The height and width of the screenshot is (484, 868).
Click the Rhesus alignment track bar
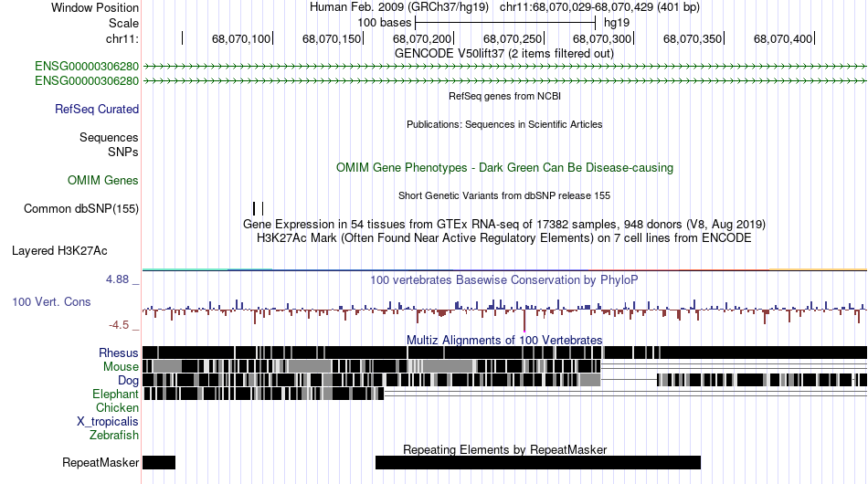click(504, 352)
